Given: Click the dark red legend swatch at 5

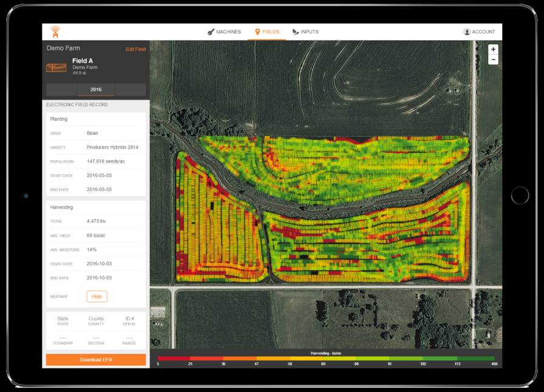Looking at the screenshot, I should click(174, 359).
